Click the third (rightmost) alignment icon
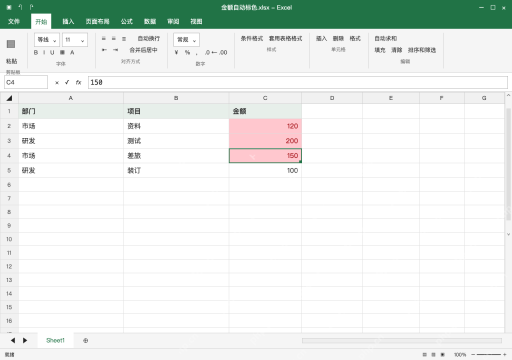This screenshot has height=360, width=512. coord(124,39)
